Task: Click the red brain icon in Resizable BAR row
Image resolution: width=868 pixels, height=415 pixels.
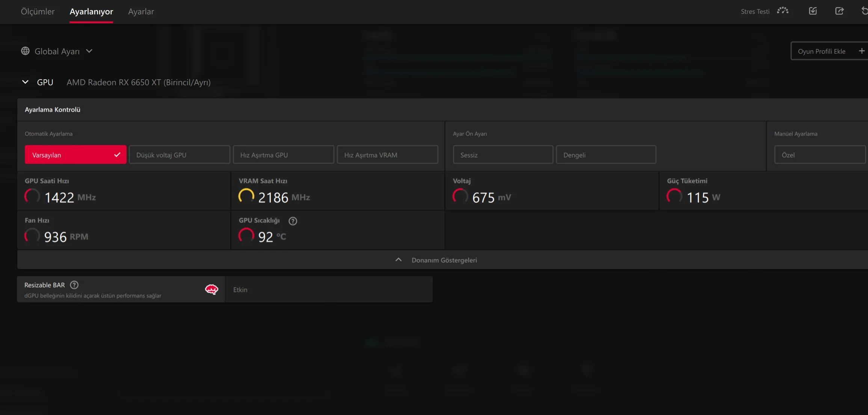Action: coord(211,289)
